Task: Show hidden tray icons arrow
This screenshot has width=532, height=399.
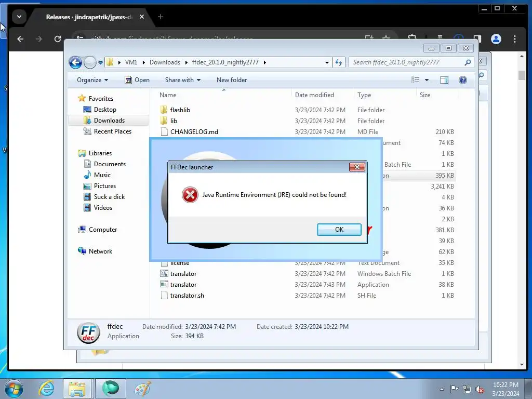Action: (442, 389)
